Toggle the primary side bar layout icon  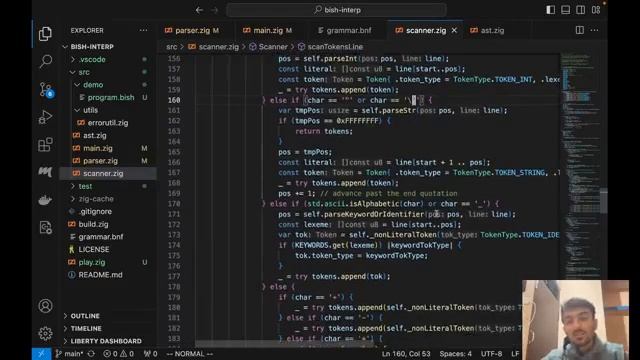tap(551, 10)
